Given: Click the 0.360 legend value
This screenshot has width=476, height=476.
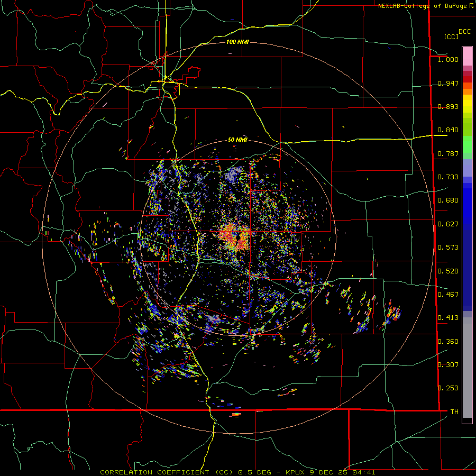Looking at the screenshot, I should coord(448,342).
